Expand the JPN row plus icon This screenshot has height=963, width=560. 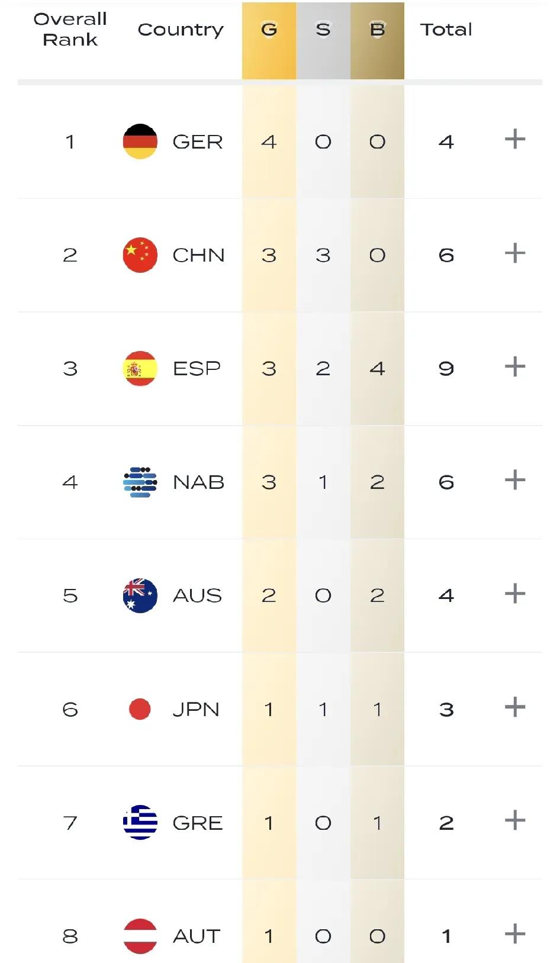(515, 707)
